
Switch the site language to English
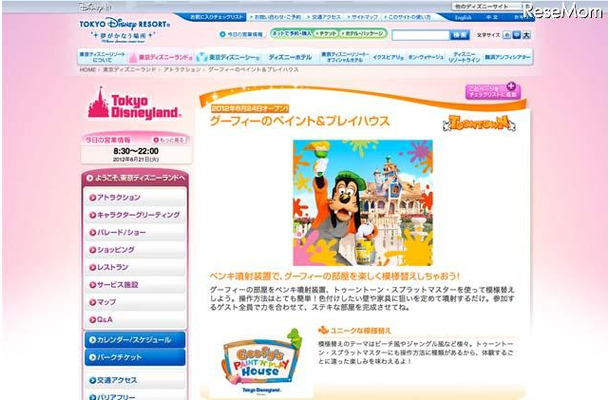[x=463, y=18]
